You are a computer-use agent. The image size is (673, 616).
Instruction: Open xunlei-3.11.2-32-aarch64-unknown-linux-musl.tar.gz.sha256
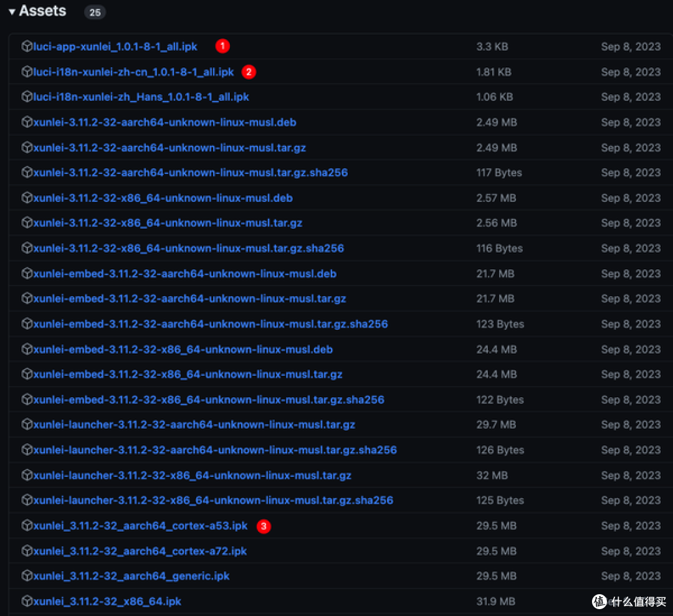pyautogui.click(x=191, y=173)
